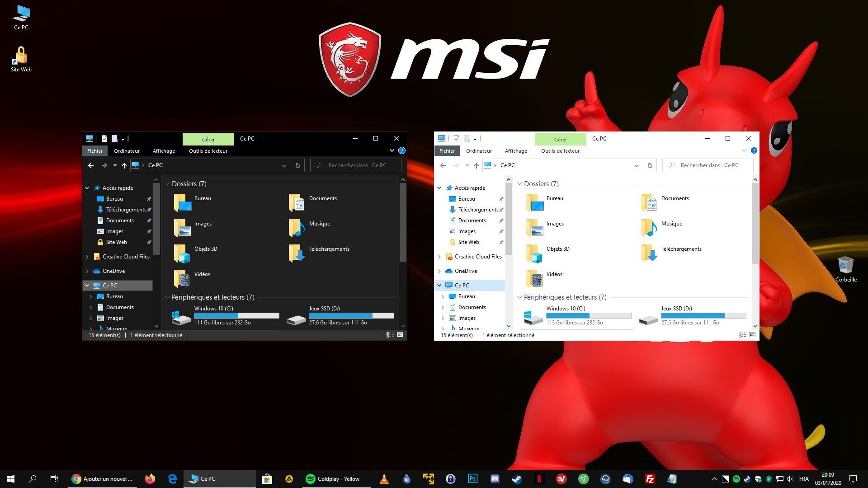Screen dimensions: 868x488
Task: Collapse Accès rapide in dark window tree
Action: (x=87, y=188)
